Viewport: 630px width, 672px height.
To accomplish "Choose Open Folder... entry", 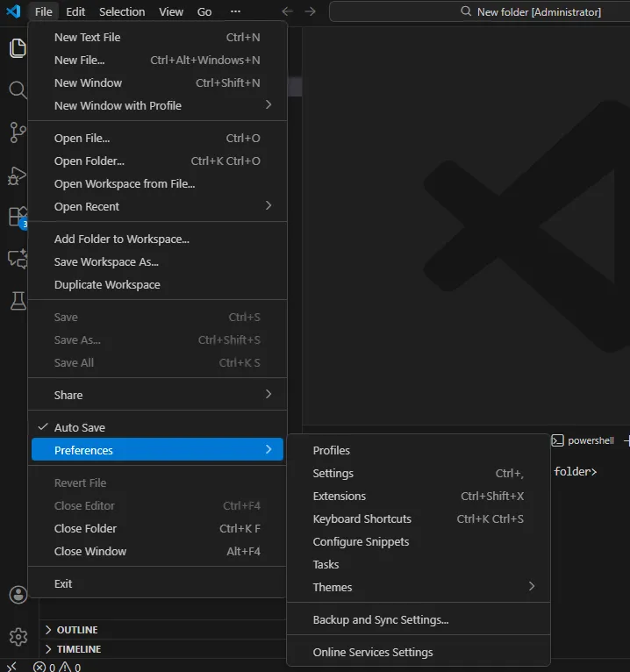I will point(157,161).
